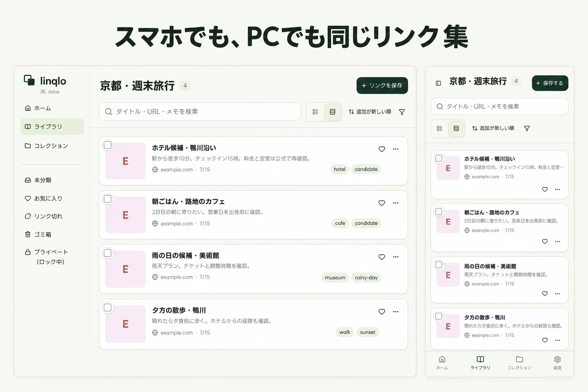Open more options for 朝ごはん mobile card
588x392 pixels.
coord(557,242)
